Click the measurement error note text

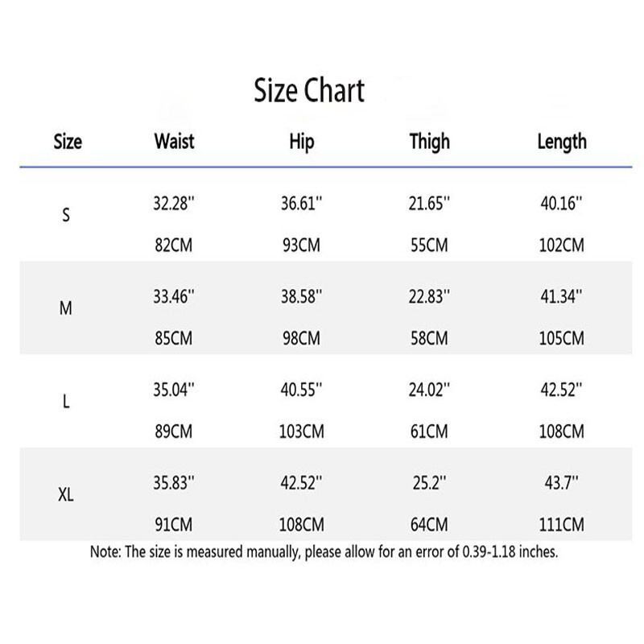tap(324, 553)
